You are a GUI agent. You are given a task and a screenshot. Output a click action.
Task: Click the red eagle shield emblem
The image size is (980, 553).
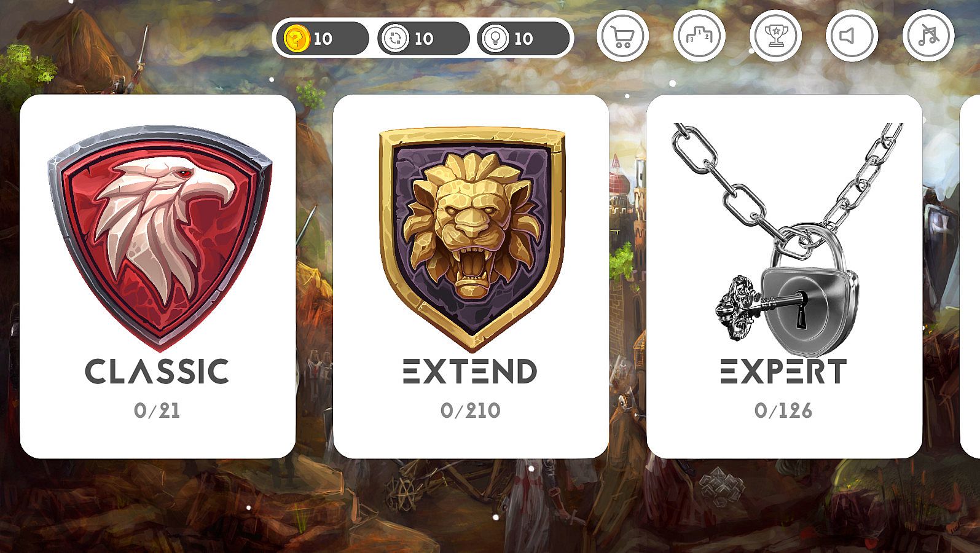tap(159, 237)
